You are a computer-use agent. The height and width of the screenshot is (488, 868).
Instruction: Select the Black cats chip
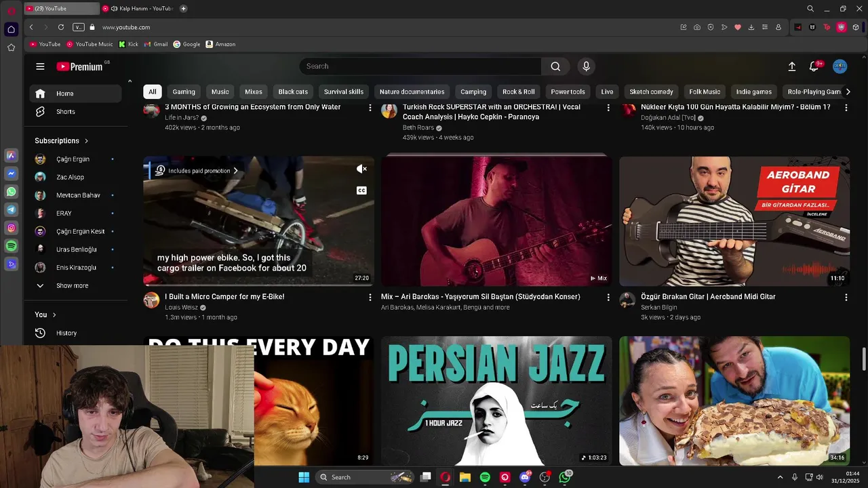[x=293, y=91]
